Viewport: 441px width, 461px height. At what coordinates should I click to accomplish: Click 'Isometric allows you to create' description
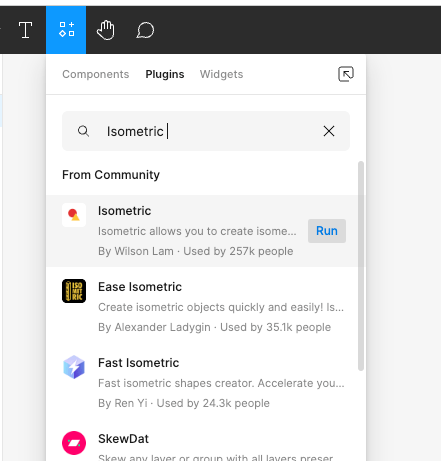coord(197,231)
